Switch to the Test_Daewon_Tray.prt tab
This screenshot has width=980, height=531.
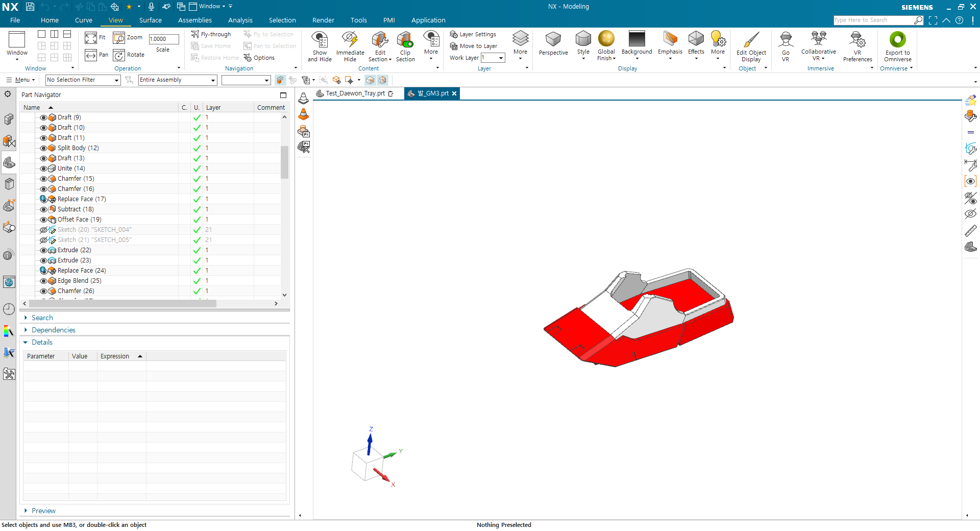pos(355,93)
